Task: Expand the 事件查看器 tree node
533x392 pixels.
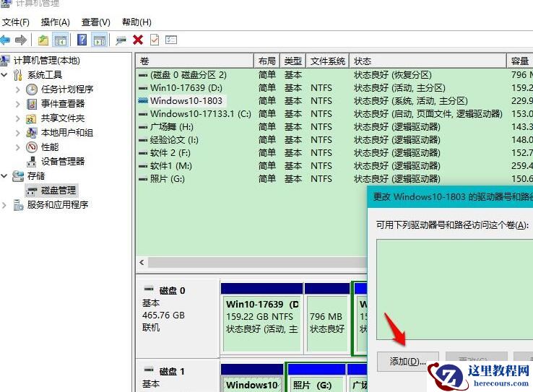Action: (17, 104)
